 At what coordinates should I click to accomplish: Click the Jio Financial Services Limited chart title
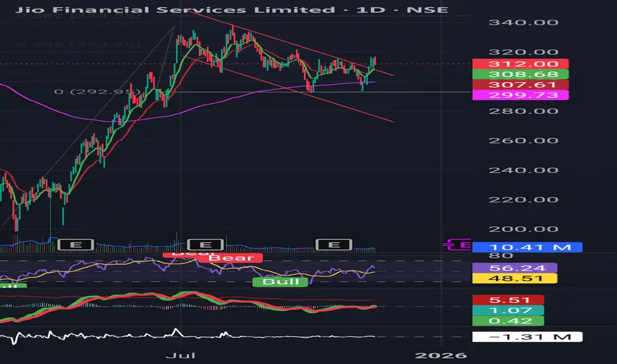click(232, 9)
